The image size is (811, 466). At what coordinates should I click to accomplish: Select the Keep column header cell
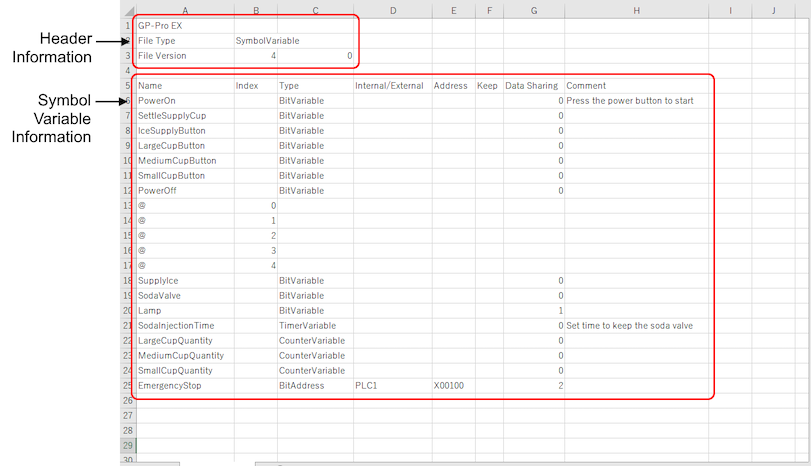click(x=487, y=86)
